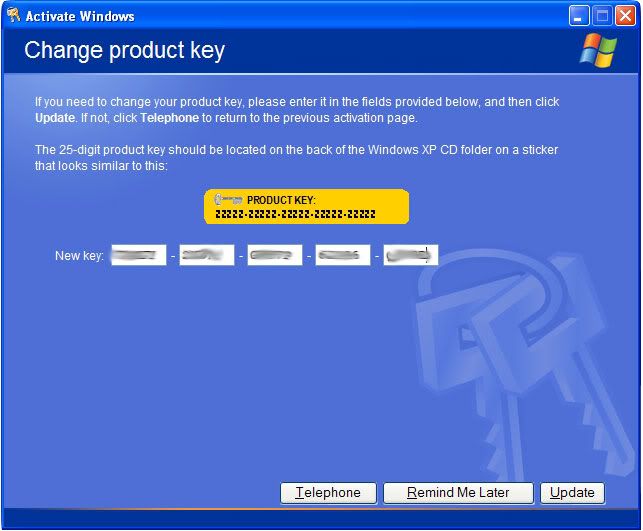
Task: Focus the second New key field
Action: click(207, 255)
